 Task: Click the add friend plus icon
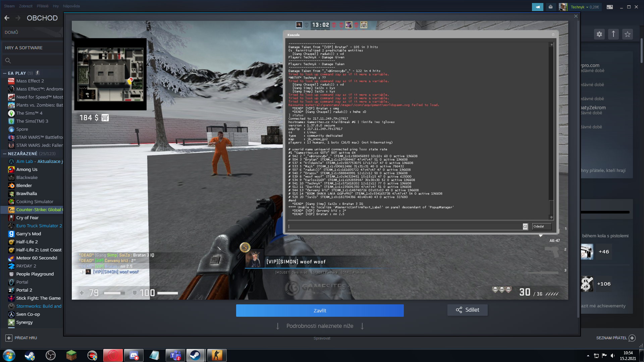point(632,338)
